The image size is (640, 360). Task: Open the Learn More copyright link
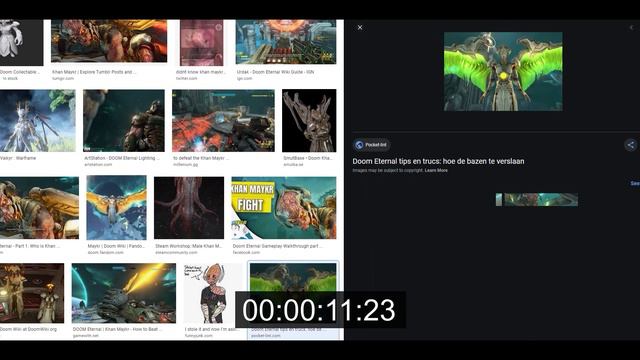tap(436, 170)
